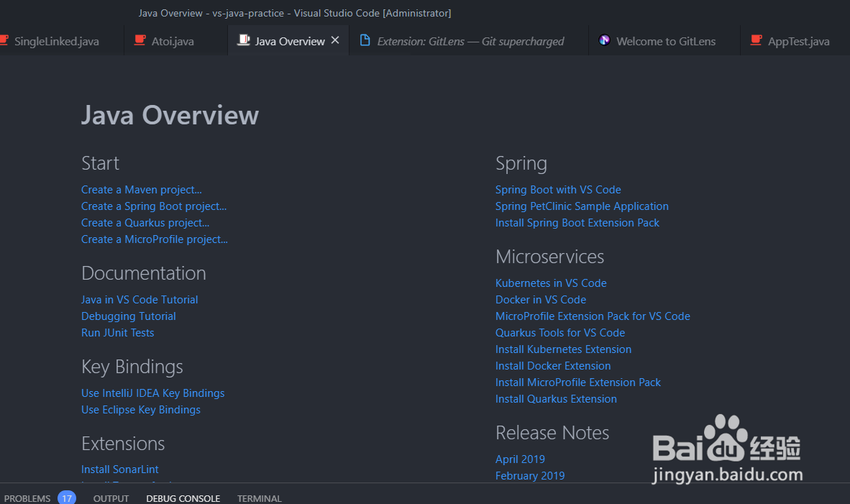This screenshot has width=850, height=504.
Task: Click Install SonarLint link
Action: (120, 469)
